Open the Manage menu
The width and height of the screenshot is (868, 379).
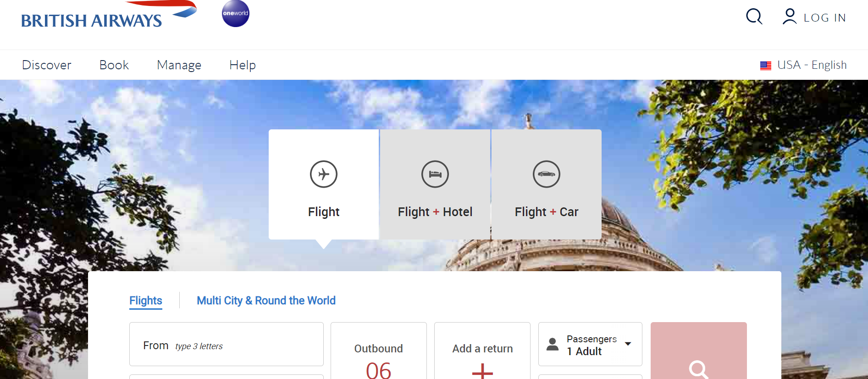click(179, 65)
